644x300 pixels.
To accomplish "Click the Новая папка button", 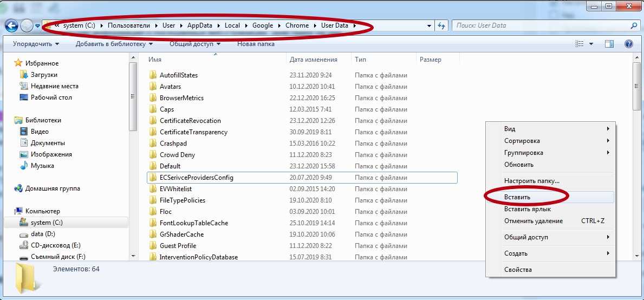I will (256, 44).
